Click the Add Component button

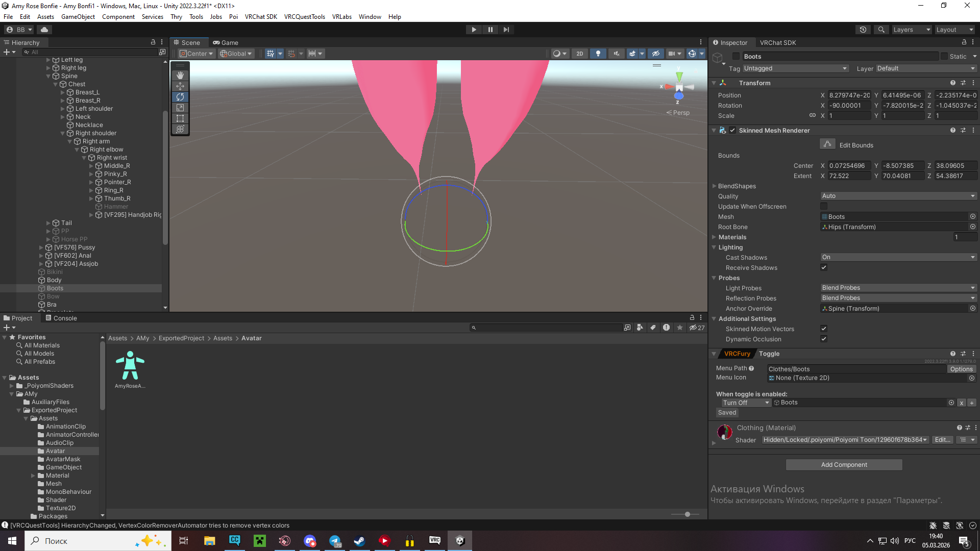[x=844, y=465]
